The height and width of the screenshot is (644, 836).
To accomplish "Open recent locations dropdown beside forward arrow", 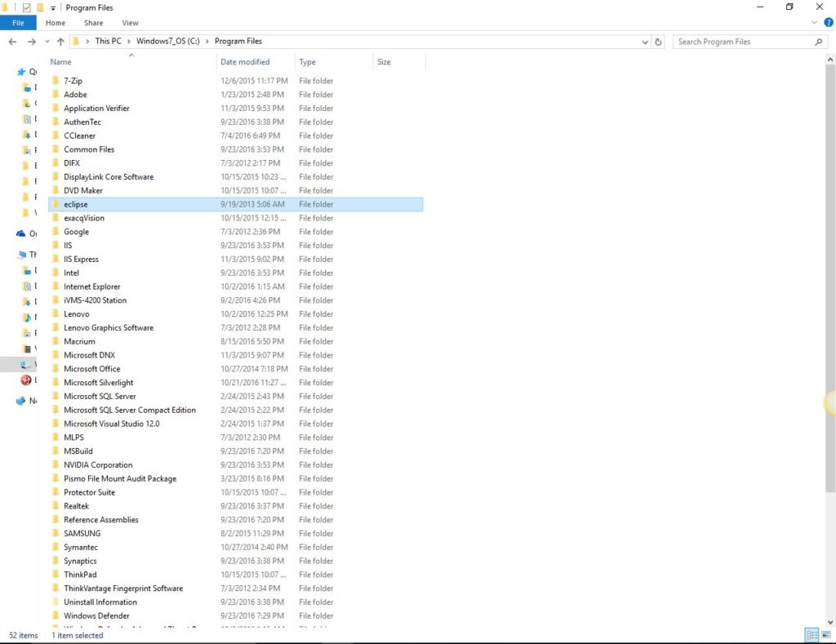I will tap(47, 41).
